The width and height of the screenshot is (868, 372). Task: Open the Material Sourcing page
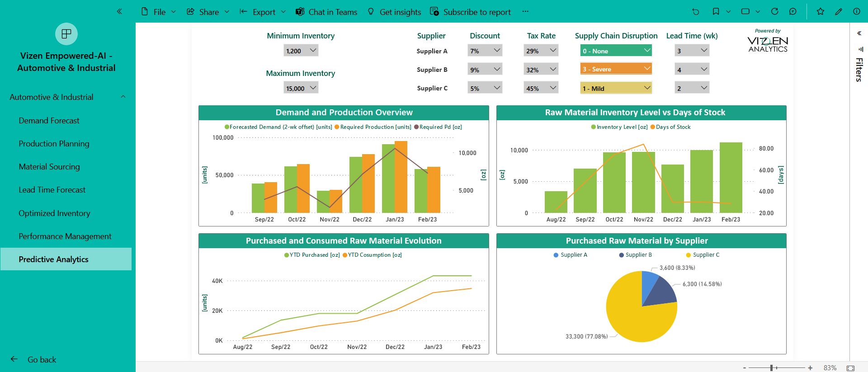click(x=49, y=167)
